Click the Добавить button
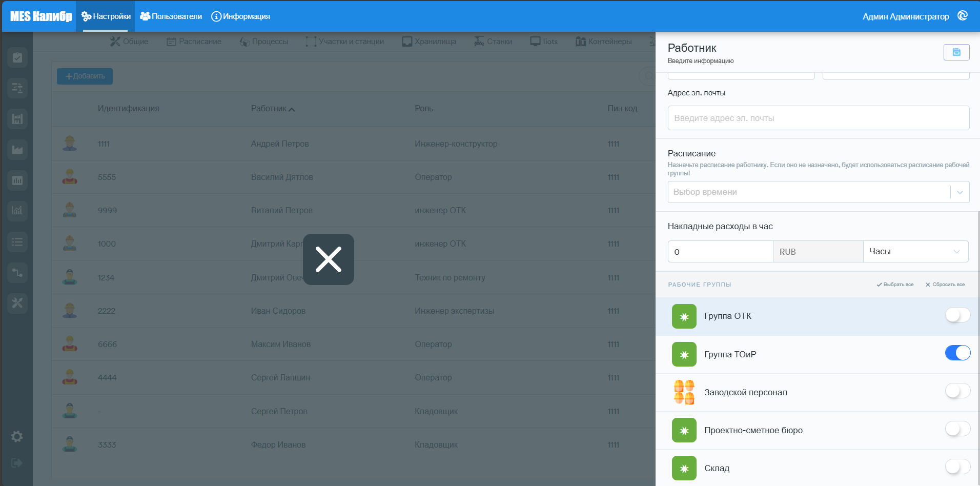Screen dimensions: 980x486 click(x=85, y=76)
